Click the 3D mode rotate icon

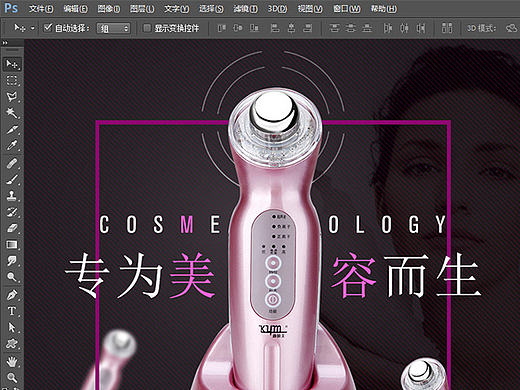tap(511, 28)
